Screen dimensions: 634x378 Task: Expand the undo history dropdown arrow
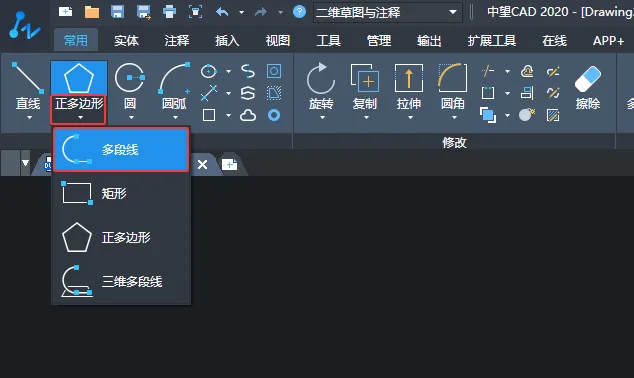coord(241,13)
